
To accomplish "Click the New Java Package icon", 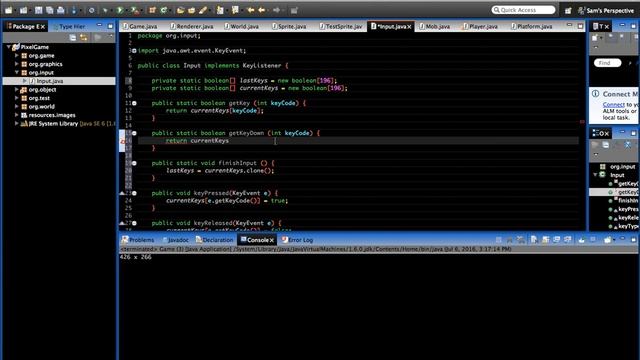I will 152,10.
